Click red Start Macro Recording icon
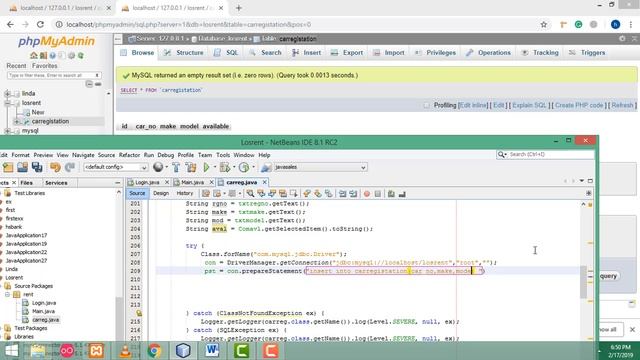640x360 pixels. point(367,194)
